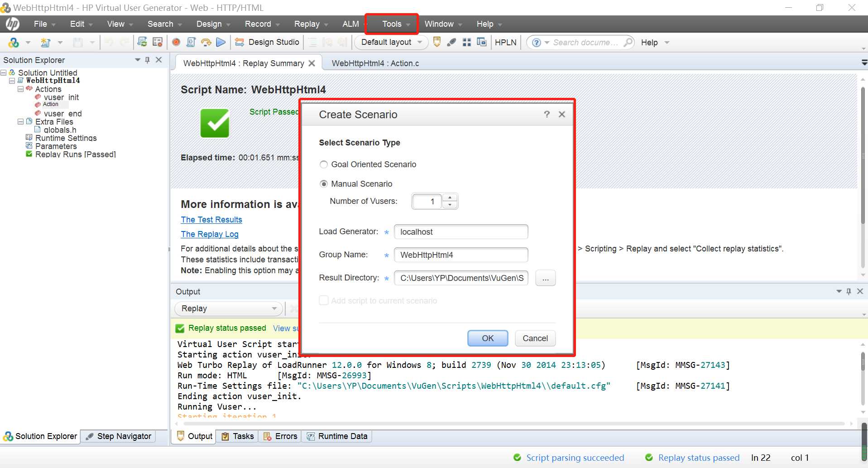Select Manual Scenario radio button
The width and height of the screenshot is (868, 468).
point(323,184)
